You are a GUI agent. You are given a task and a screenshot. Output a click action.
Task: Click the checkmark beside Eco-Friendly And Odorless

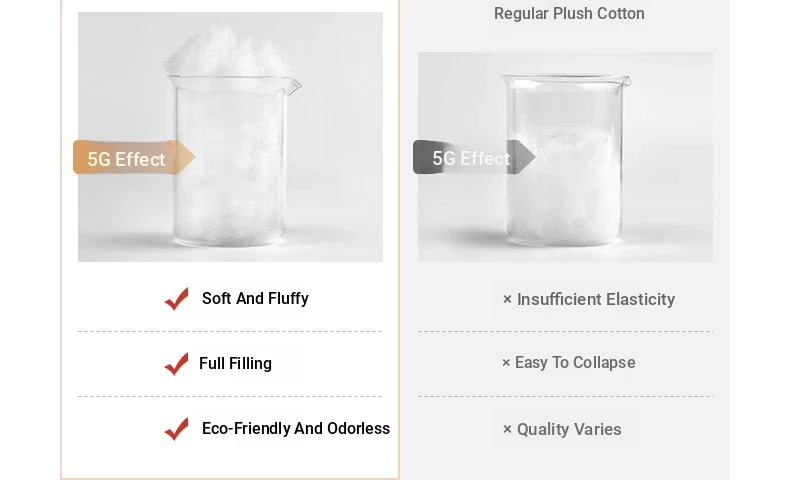point(176,429)
